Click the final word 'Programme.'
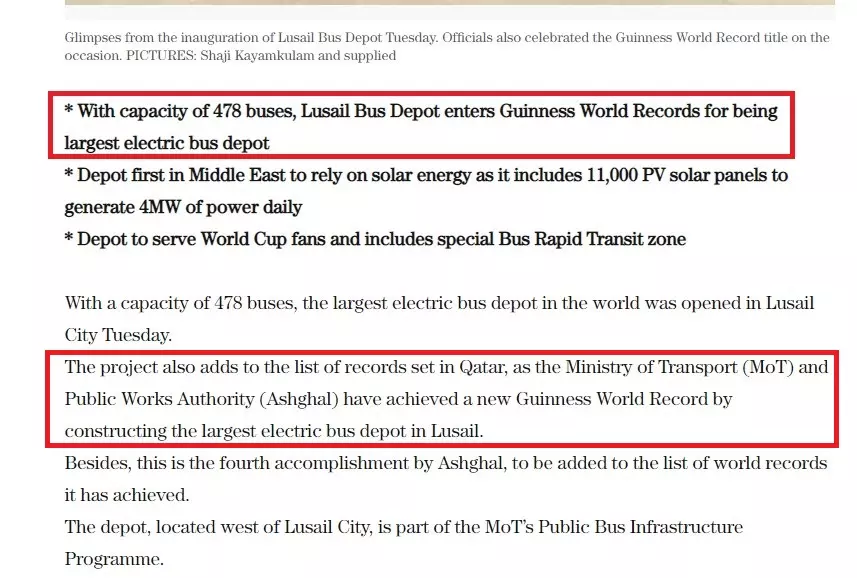The height and width of the screenshot is (578, 857). [114, 559]
